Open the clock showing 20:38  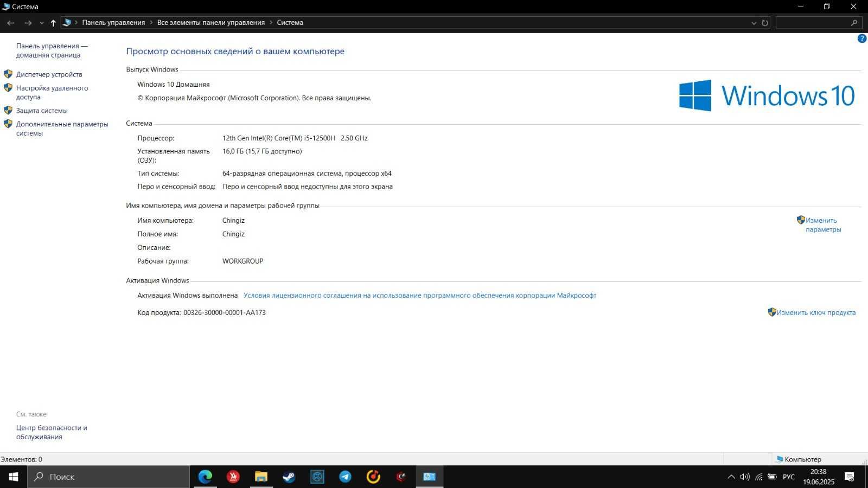819,477
